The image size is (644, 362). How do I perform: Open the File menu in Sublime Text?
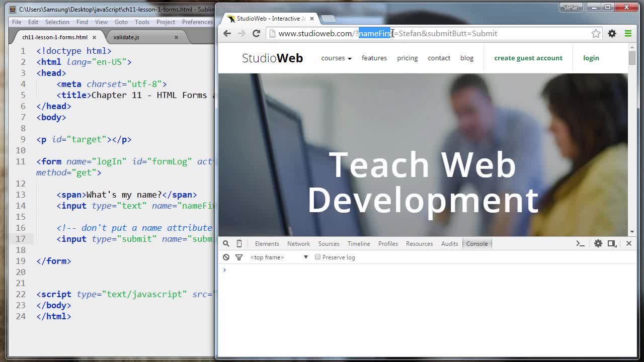[17, 22]
